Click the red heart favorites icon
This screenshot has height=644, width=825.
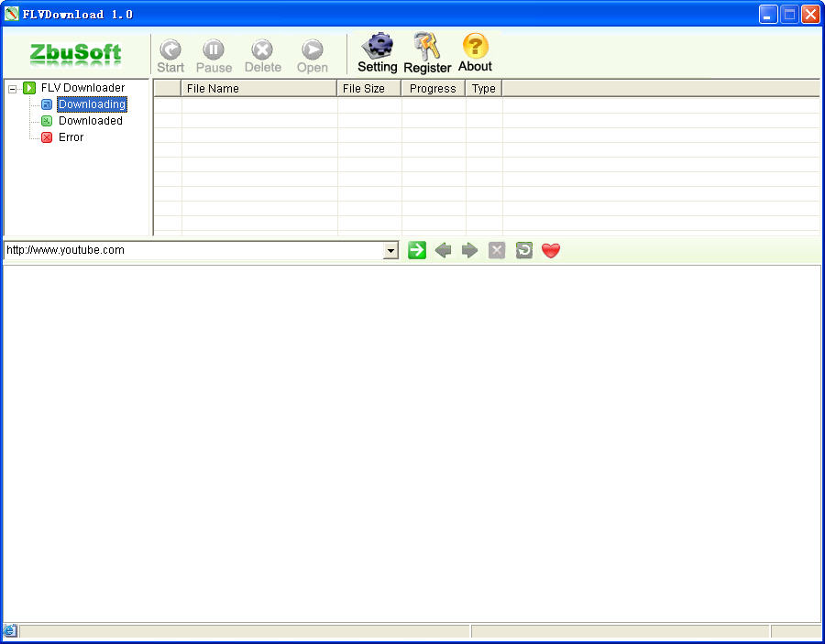(550, 250)
